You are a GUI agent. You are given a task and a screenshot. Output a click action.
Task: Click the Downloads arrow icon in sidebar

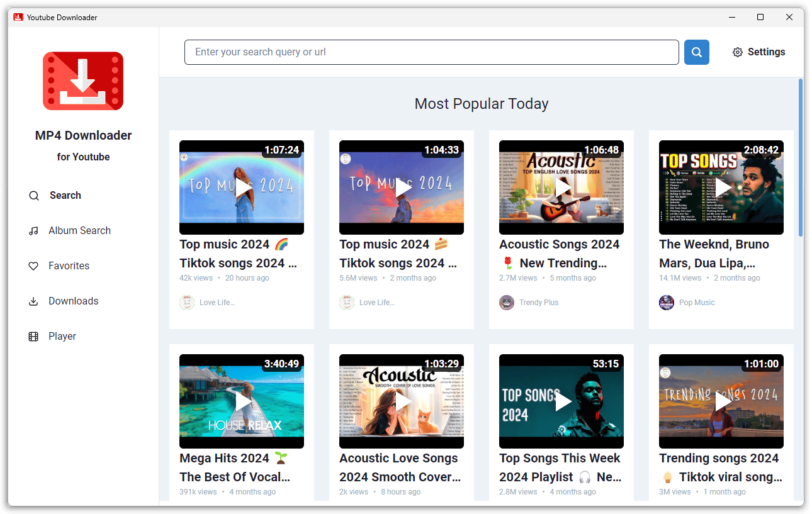tap(34, 301)
